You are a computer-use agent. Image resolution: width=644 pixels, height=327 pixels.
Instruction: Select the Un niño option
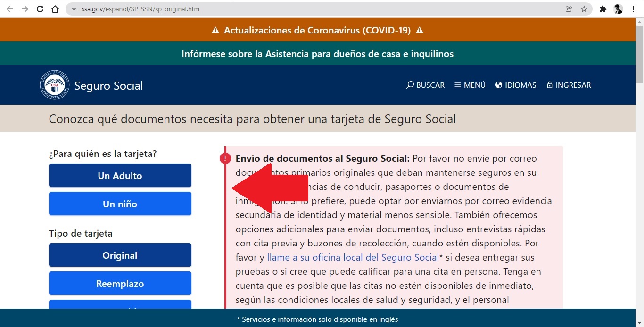pyautogui.click(x=120, y=204)
